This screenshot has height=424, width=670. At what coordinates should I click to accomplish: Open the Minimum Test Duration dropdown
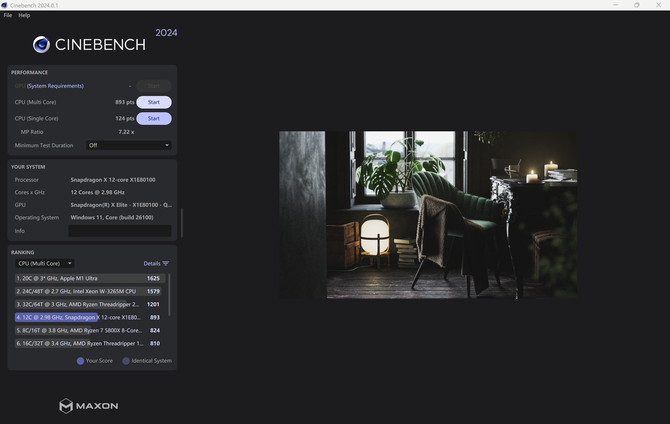[x=129, y=145]
